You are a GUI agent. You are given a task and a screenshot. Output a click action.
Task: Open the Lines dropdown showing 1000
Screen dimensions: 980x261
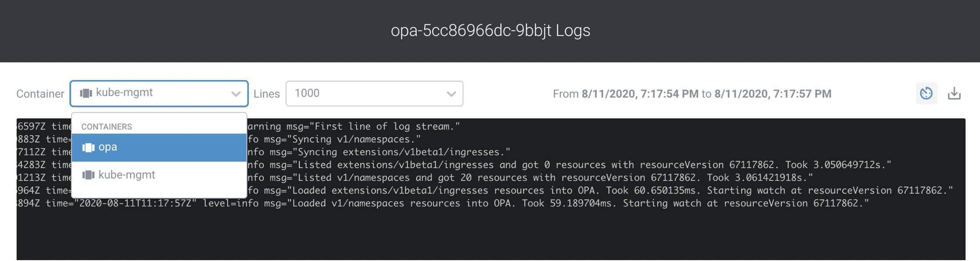pyautogui.click(x=374, y=93)
